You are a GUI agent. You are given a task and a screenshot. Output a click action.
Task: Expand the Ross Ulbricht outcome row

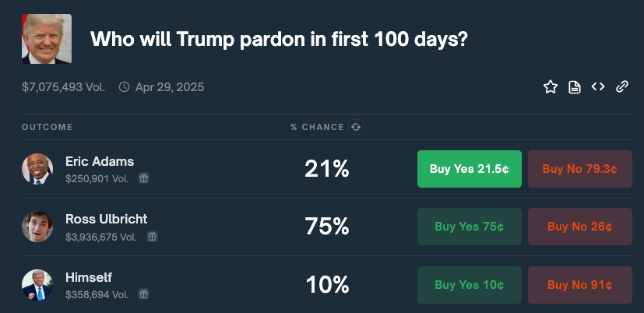click(x=327, y=227)
